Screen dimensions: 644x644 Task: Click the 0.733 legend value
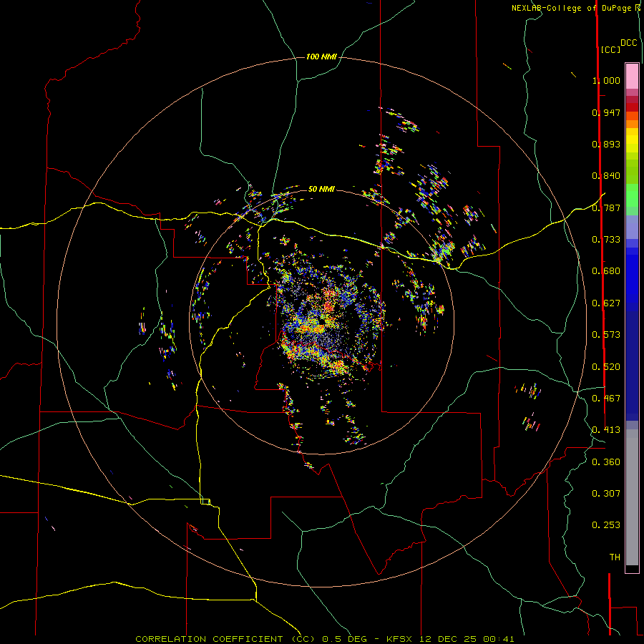606,239
